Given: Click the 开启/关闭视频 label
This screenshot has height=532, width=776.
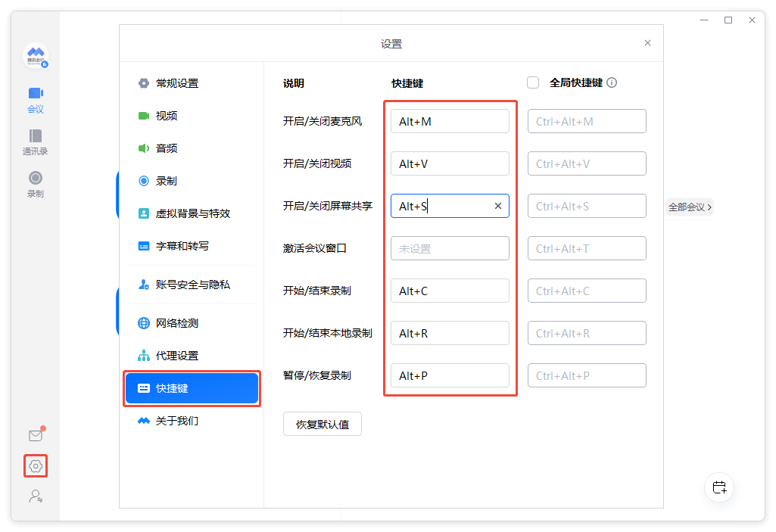Looking at the screenshot, I should (317, 163).
